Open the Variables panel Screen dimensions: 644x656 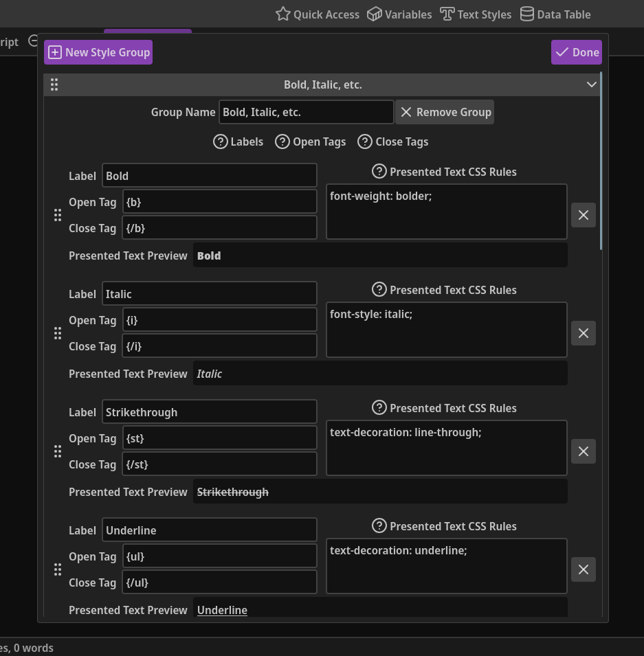399,14
